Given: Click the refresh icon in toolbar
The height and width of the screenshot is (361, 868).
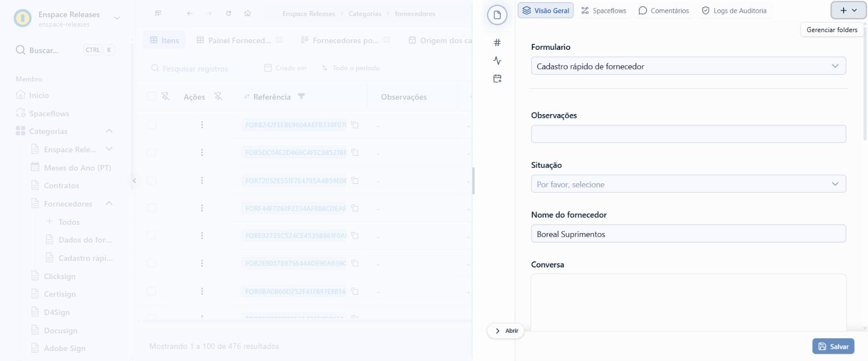Looking at the screenshot, I should tap(228, 13).
